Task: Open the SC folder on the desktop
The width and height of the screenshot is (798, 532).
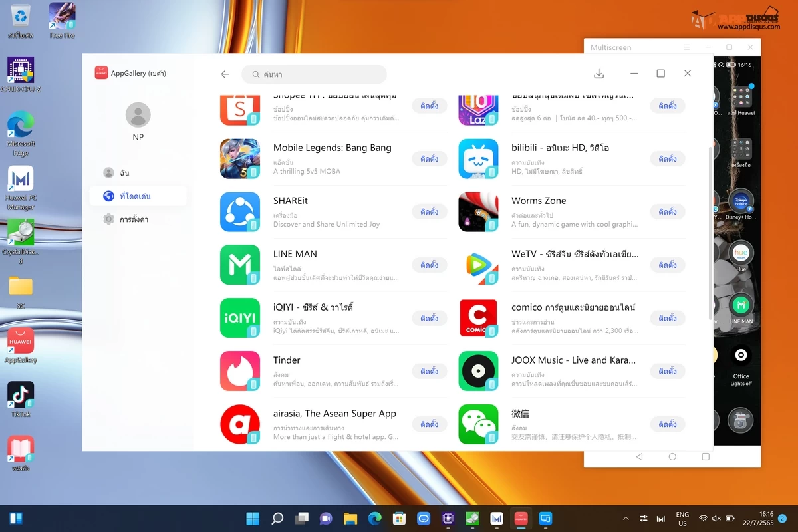Action: pos(21,292)
